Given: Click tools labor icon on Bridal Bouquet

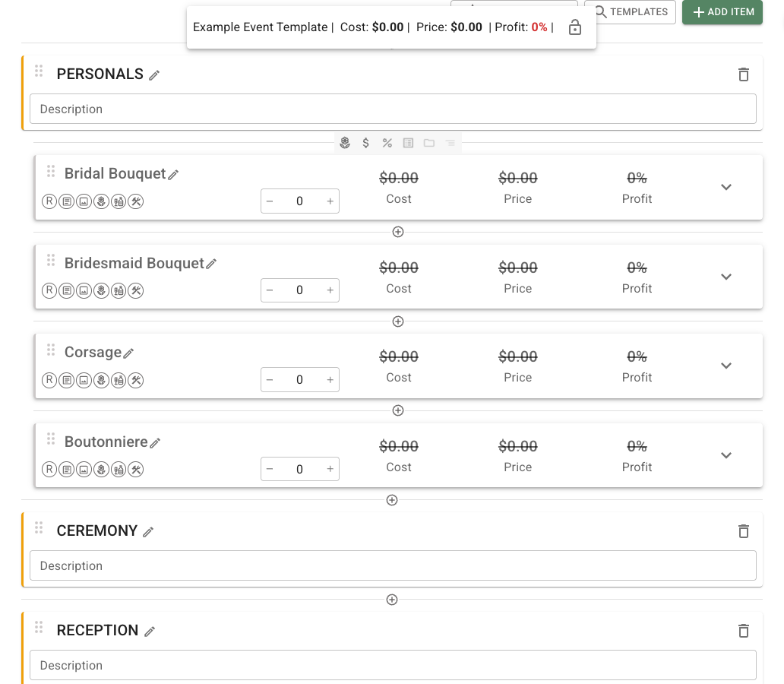Looking at the screenshot, I should [x=136, y=201].
